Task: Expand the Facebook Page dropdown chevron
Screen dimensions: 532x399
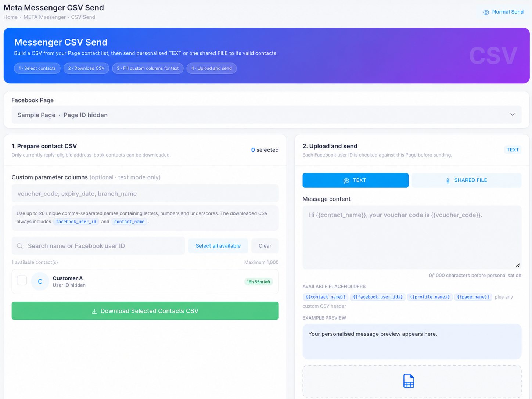Action: (x=513, y=115)
